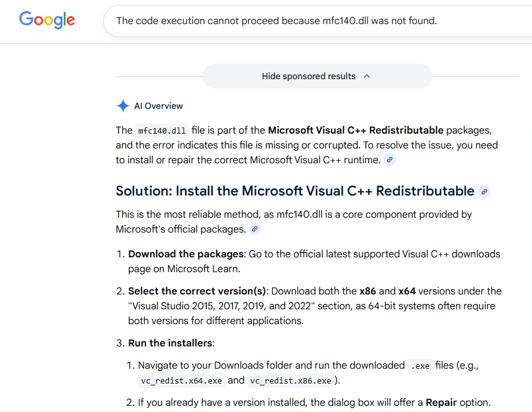Click the .exe code snippet

pyautogui.click(x=420, y=366)
